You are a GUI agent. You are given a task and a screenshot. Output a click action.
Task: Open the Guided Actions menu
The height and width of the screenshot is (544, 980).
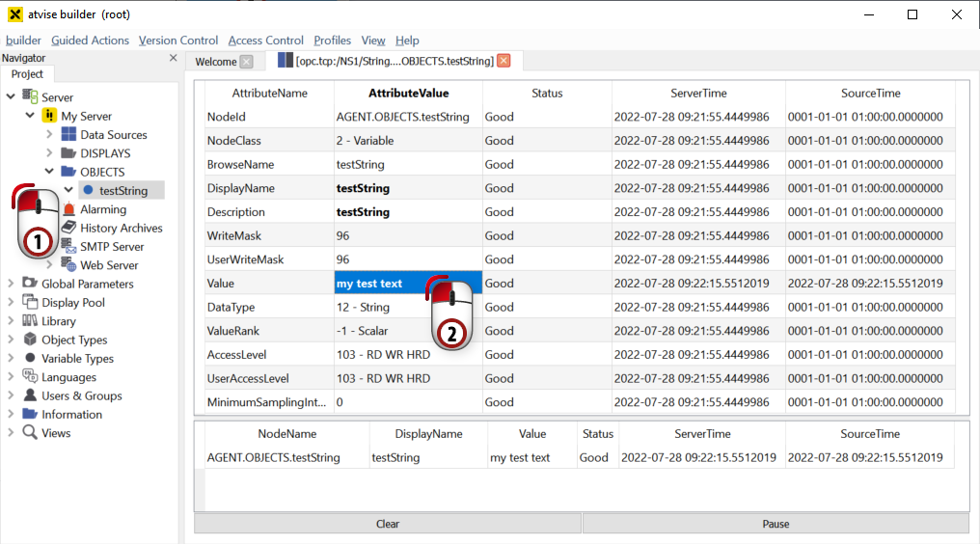90,41
